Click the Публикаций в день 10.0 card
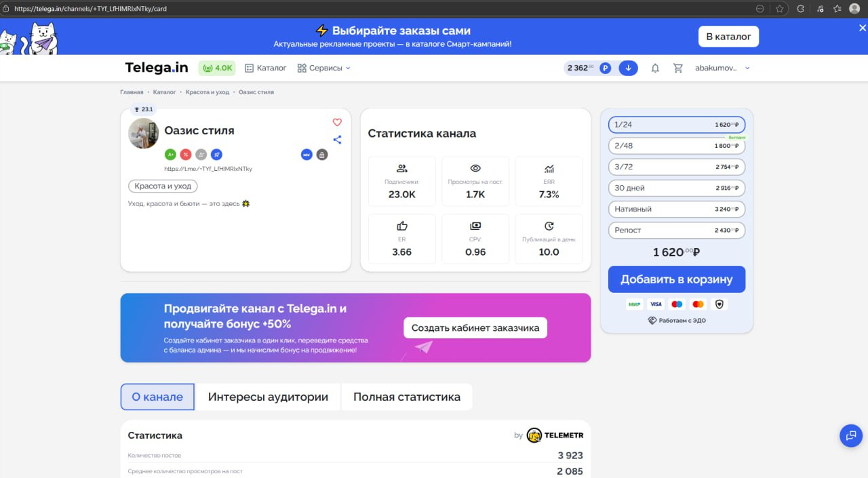The width and height of the screenshot is (868, 478). coord(549,239)
